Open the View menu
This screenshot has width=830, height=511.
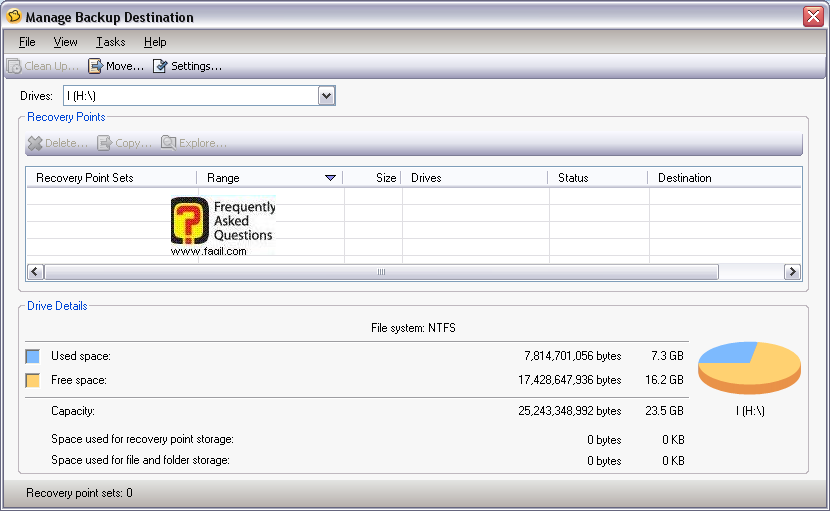[65, 42]
